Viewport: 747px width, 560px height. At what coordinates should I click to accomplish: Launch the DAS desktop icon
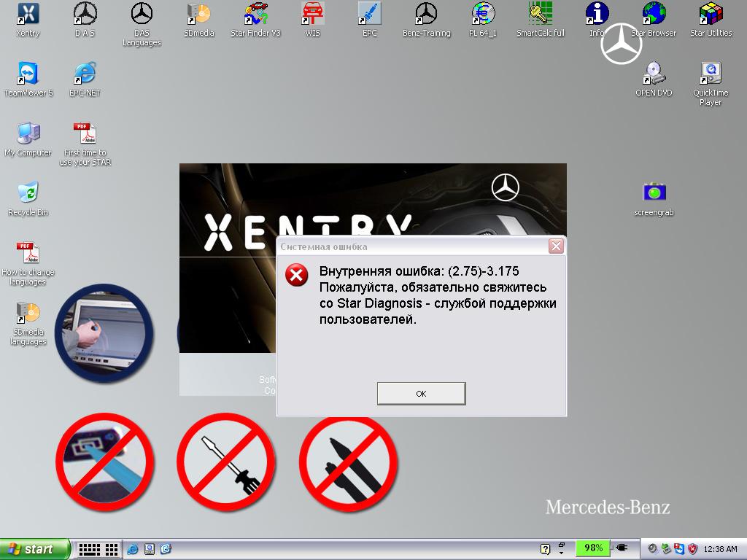pos(85,20)
